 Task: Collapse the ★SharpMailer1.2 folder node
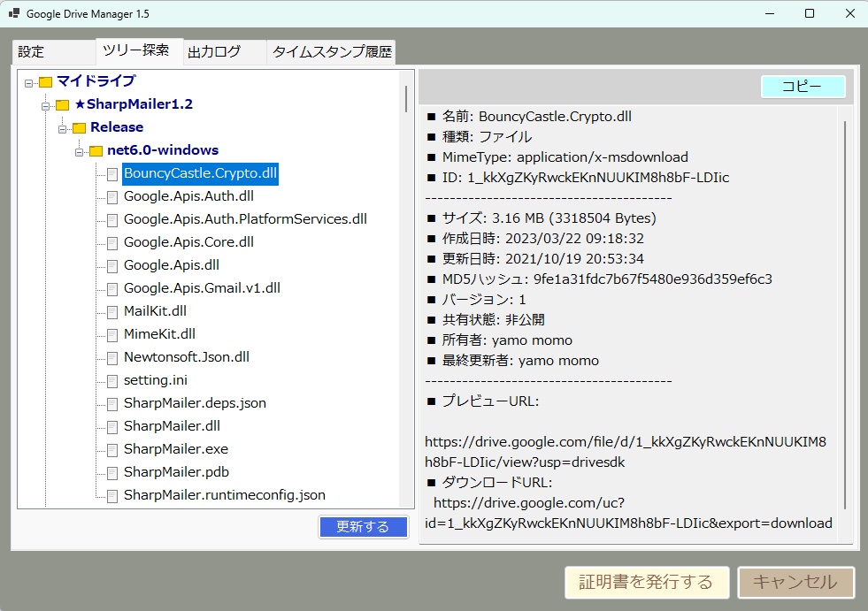point(46,106)
